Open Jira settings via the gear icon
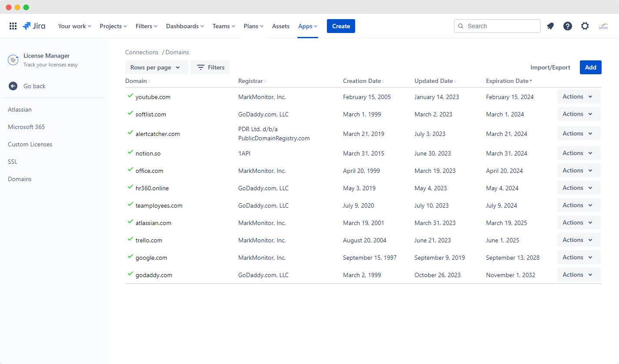 (585, 26)
